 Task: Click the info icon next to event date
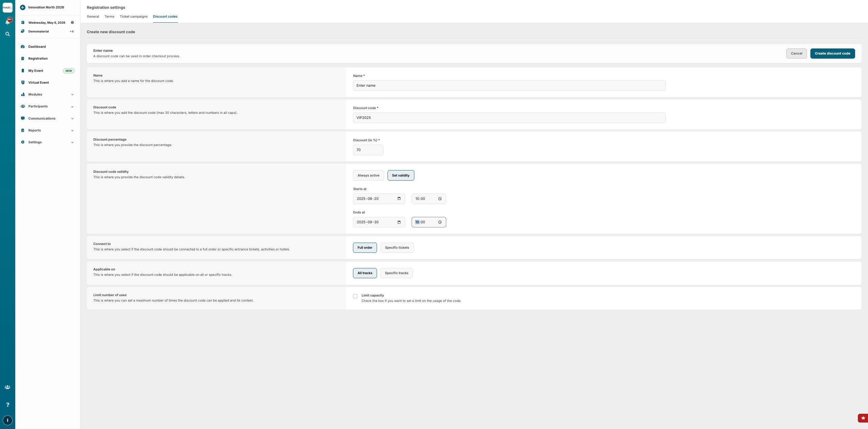click(72, 23)
